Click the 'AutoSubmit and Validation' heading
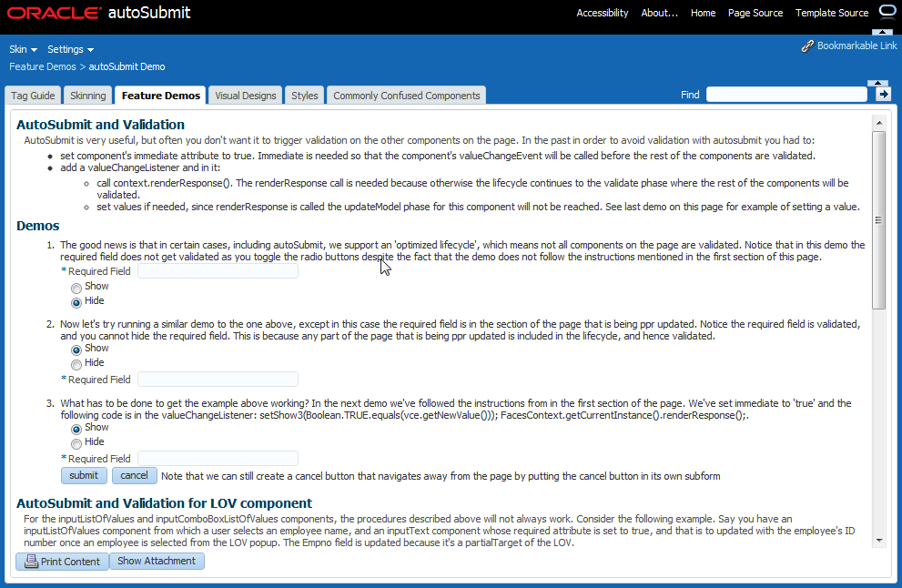This screenshot has width=902, height=588. pyautogui.click(x=101, y=125)
